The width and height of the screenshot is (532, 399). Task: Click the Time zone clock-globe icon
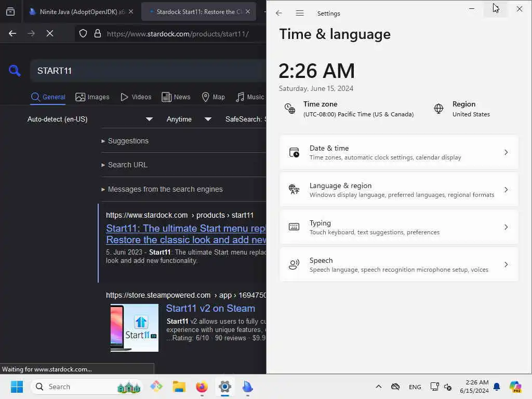point(290,109)
